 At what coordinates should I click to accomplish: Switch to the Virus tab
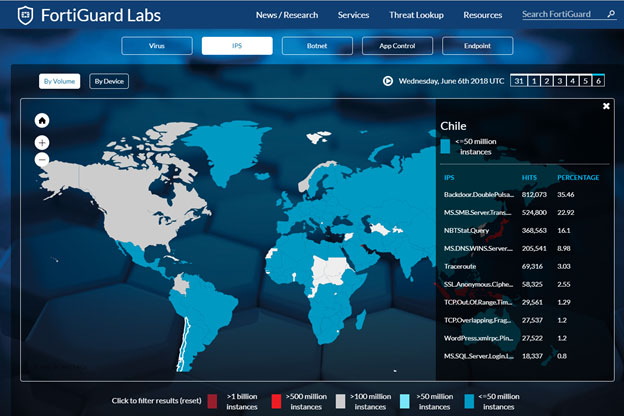pyautogui.click(x=157, y=46)
